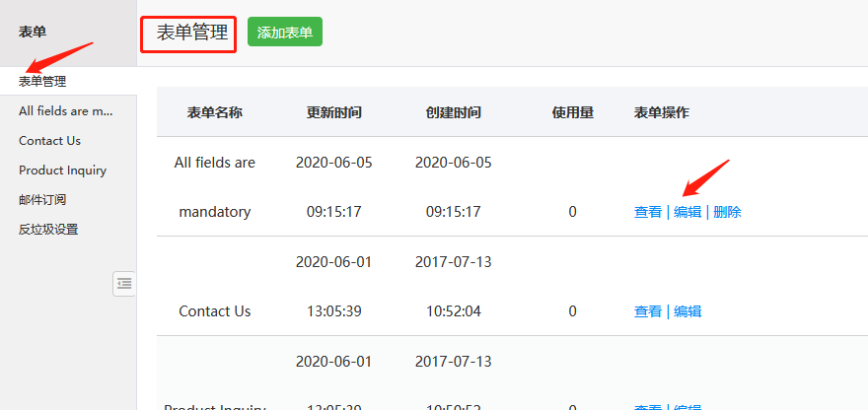Select 'All fields are m...' sidebar item
868x410 pixels.
[65, 111]
